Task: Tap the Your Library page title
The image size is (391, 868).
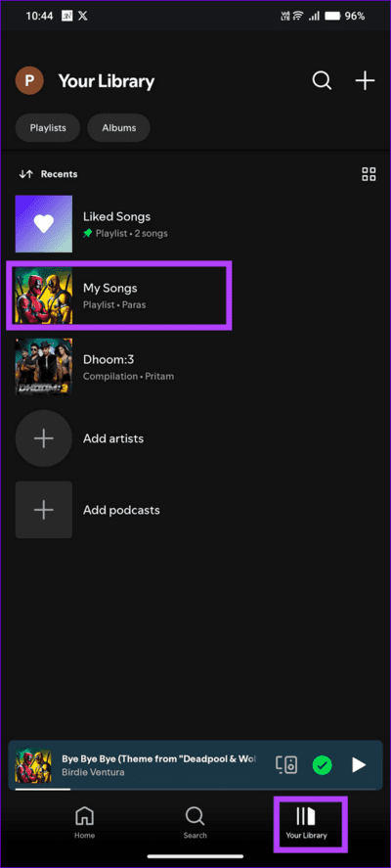Action: point(107,81)
